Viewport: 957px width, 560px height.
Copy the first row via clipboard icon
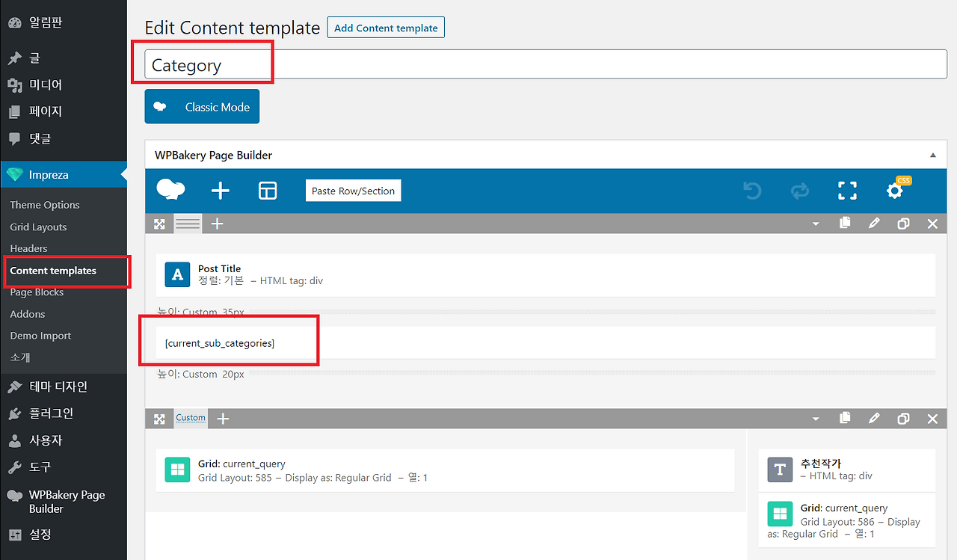pyautogui.click(x=845, y=224)
